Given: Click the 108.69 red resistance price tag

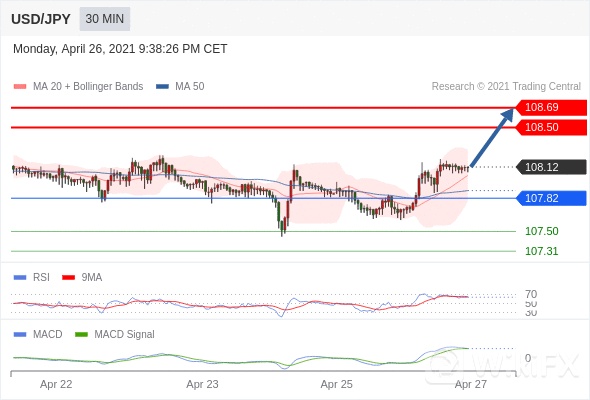Looking at the screenshot, I should pos(551,107).
